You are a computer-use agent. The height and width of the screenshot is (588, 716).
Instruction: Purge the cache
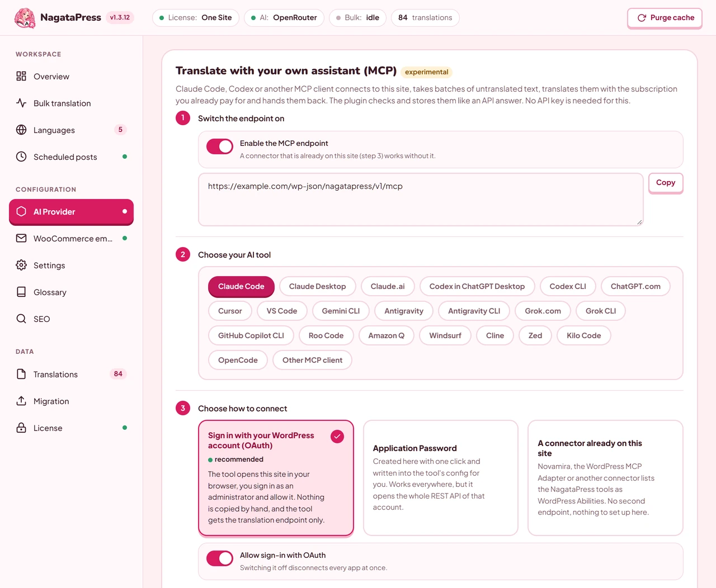click(665, 18)
